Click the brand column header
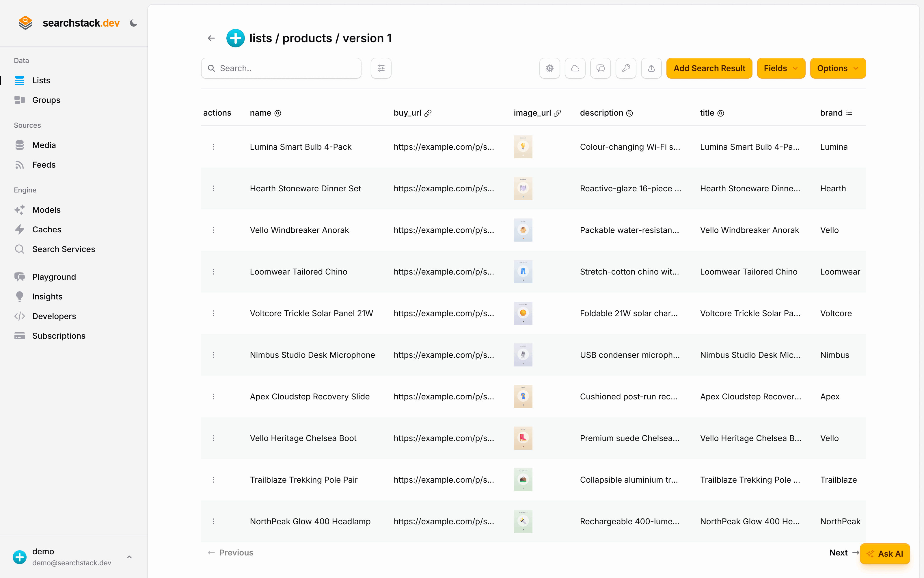The height and width of the screenshot is (578, 924). coord(836,113)
